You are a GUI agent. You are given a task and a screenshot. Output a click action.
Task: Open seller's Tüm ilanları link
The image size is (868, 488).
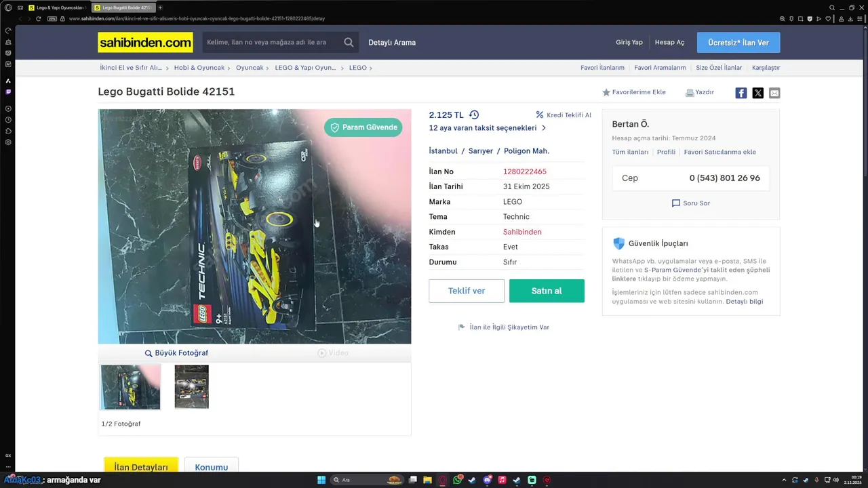point(630,152)
